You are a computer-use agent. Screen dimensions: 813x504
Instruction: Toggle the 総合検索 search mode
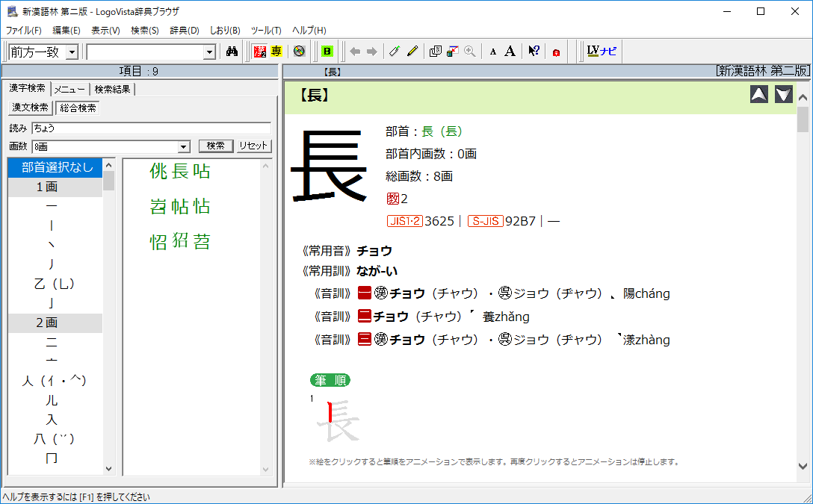[x=78, y=108]
